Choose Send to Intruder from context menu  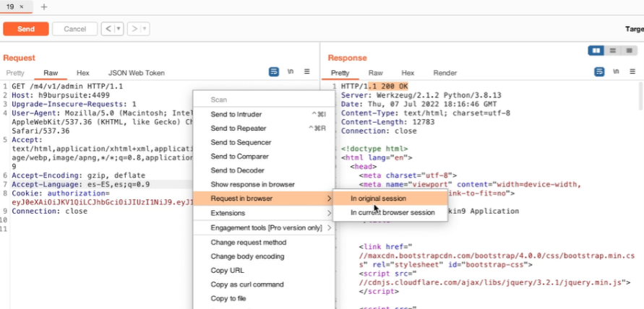pyautogui.click(x=264, y=115)
